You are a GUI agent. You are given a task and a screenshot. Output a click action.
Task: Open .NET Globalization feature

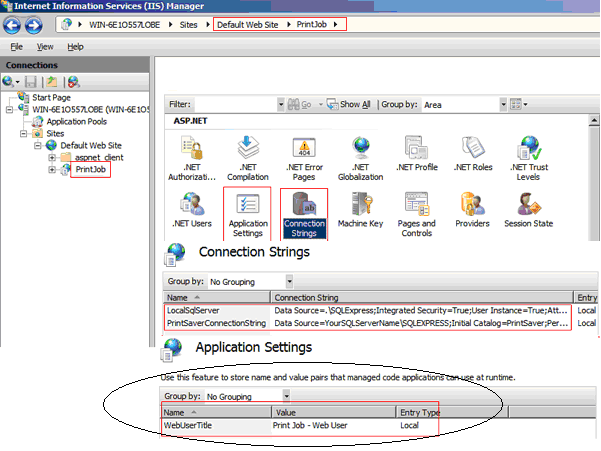point(360,159)
